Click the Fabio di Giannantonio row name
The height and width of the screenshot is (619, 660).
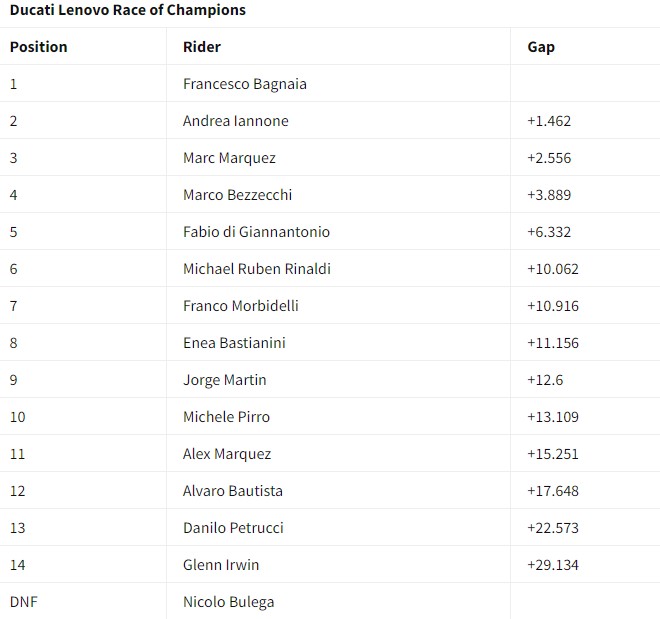click(256, 232)
